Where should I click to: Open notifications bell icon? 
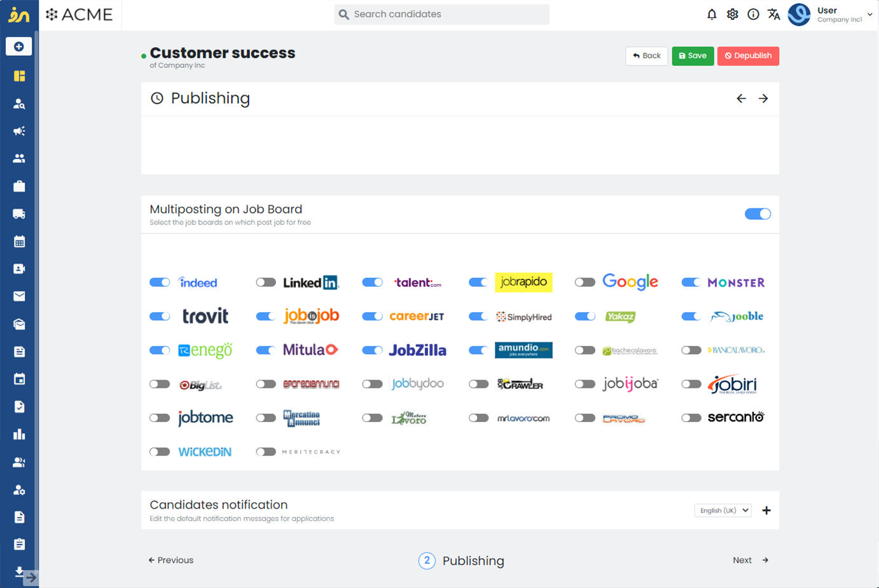712,14
